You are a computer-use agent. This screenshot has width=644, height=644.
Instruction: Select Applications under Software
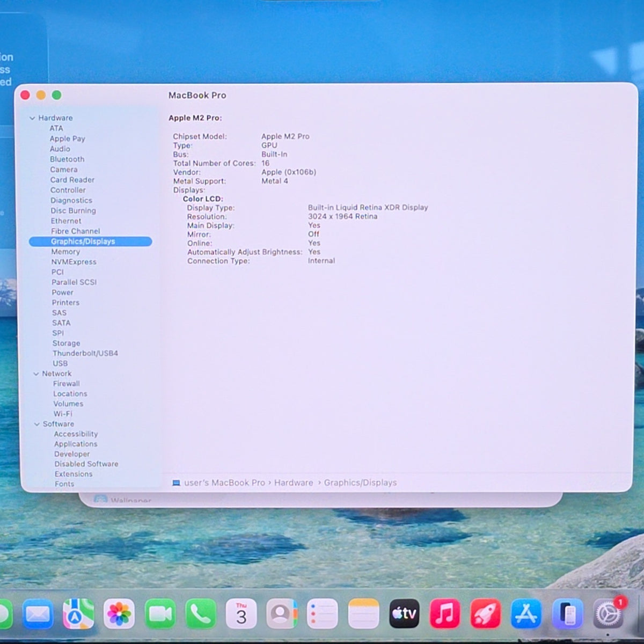click(x=76, y=444)
